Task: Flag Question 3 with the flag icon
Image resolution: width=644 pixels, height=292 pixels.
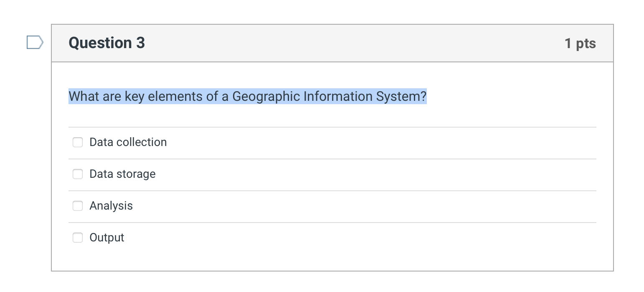Action: tap(35, 43)
